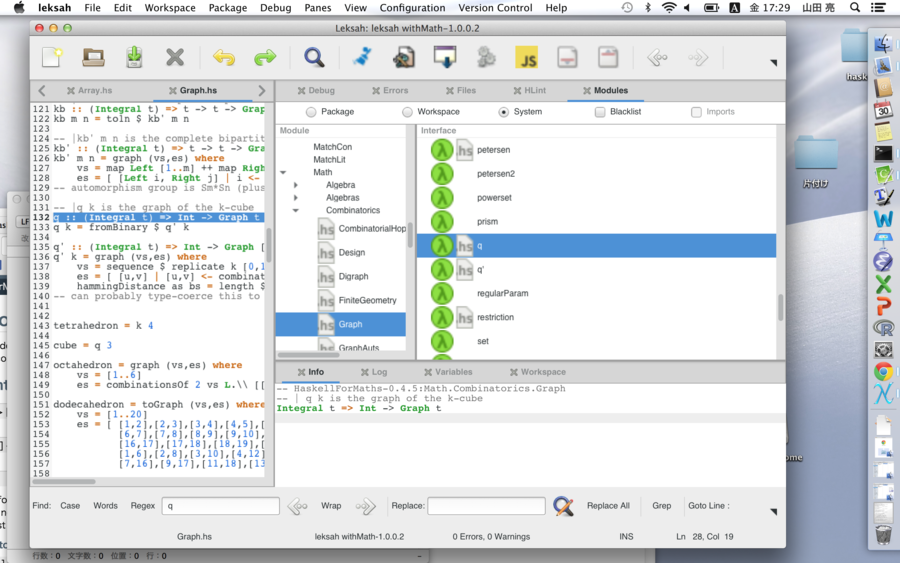Click the last red page toolbar icon

pos(608,57)
